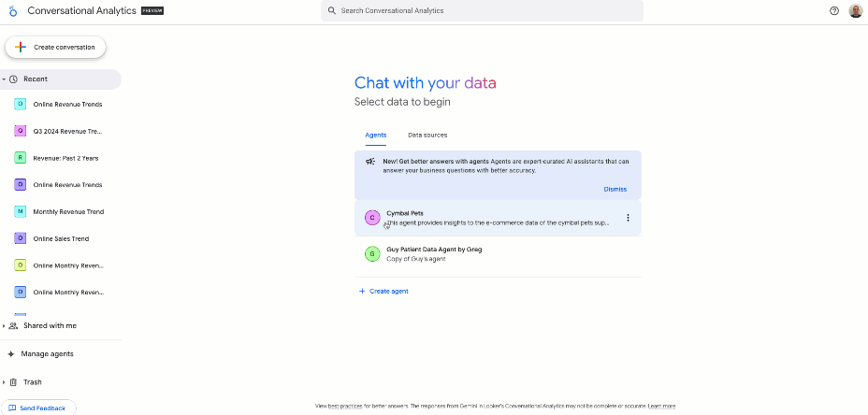Viewport: 868px width, 415px height.
Task: Collapse the Recent conversations section
Action: (x=4, y=79)
